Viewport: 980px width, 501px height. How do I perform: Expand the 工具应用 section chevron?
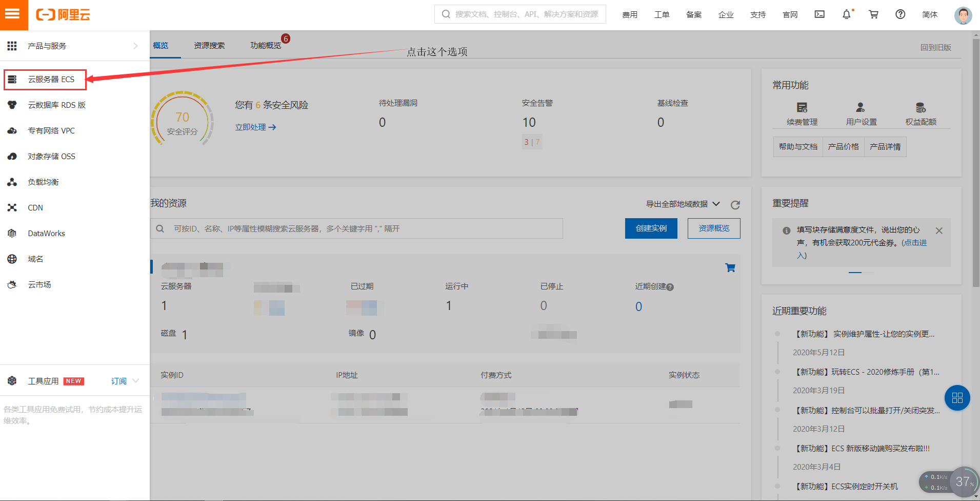(136, 381)
